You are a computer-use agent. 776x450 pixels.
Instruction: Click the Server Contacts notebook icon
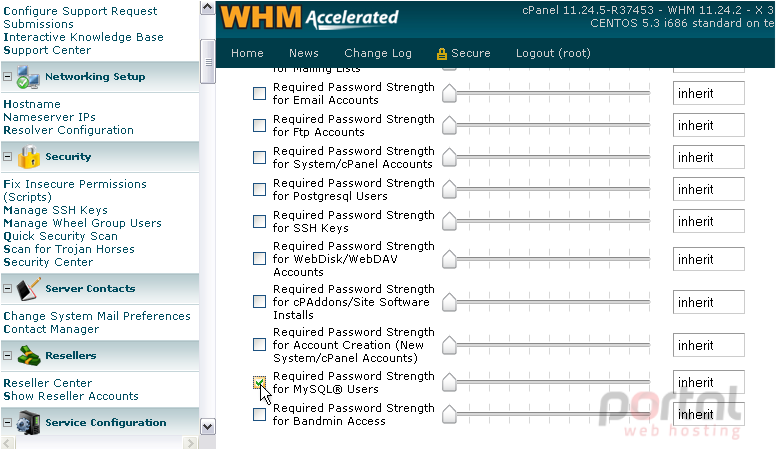click(28, 289)
